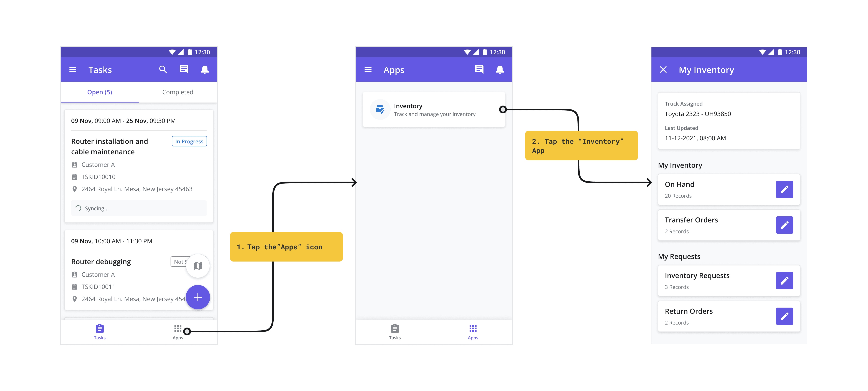868x391 pixels.
Task: Tap the new task plus button
Action: [x=198, y=297]
